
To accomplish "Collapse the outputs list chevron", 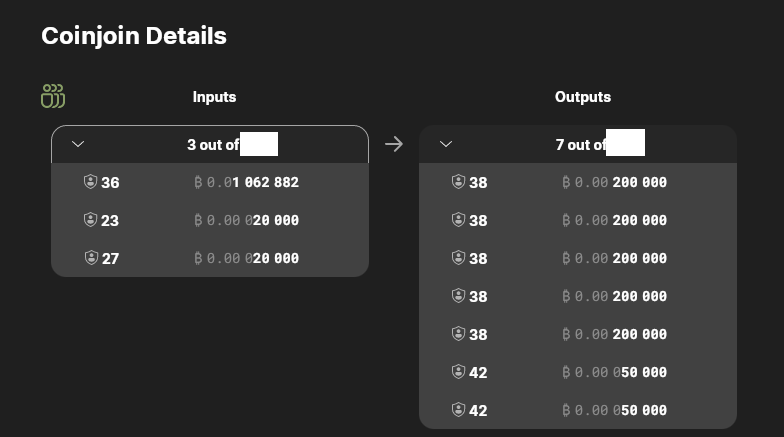I will (x=446, y=144).
